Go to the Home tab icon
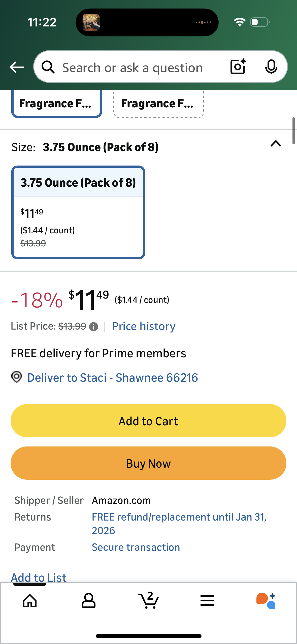The height and width of the screenshot is (644, 297). (30, 601)
